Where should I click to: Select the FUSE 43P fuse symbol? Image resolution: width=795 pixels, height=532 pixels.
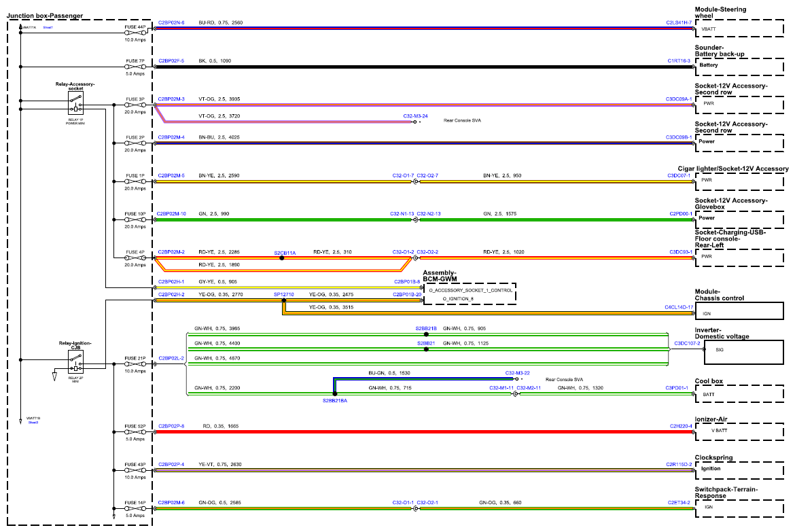tap(135, 470)
